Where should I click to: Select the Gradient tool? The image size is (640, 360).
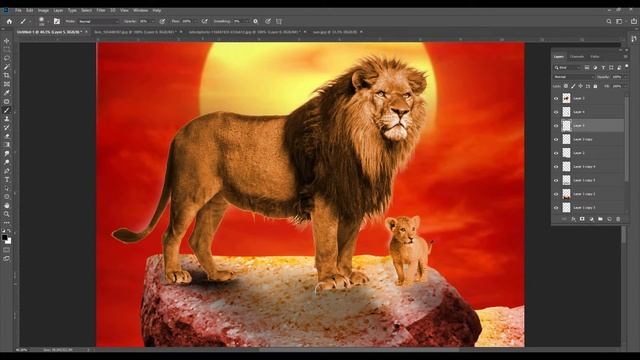(x=7, y=144)
